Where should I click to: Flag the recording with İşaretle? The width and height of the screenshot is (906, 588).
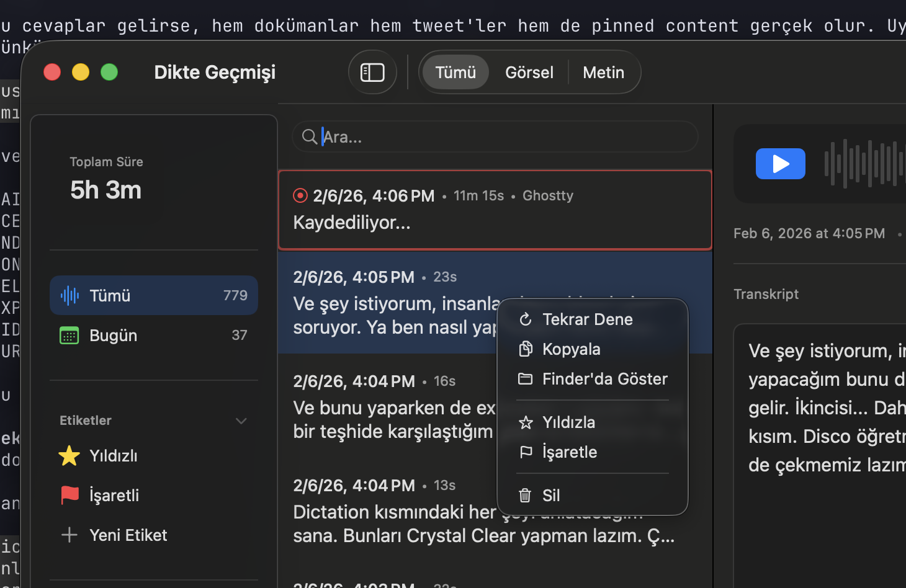coord(569,452)
